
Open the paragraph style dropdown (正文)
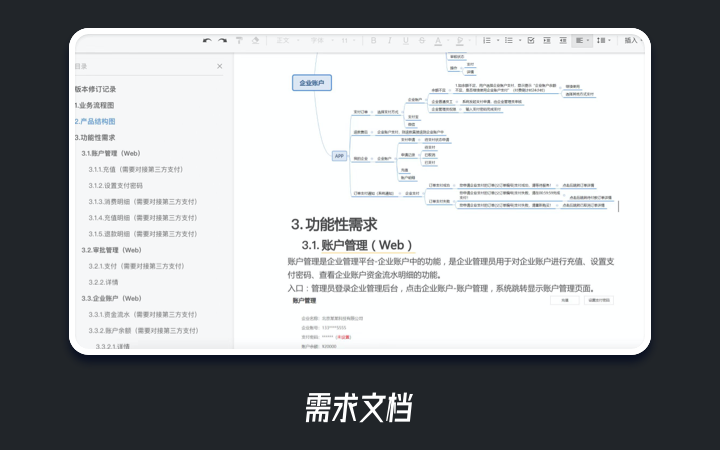(287, 41)
